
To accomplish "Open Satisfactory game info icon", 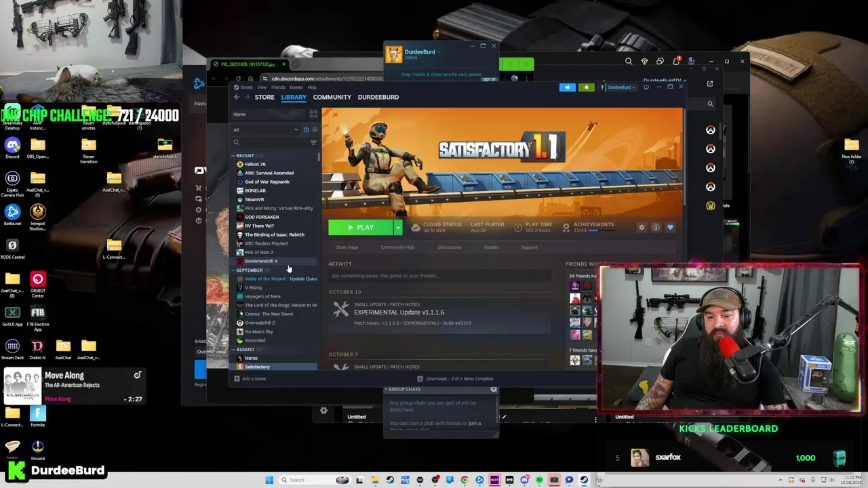I will [x=656, y=228].
